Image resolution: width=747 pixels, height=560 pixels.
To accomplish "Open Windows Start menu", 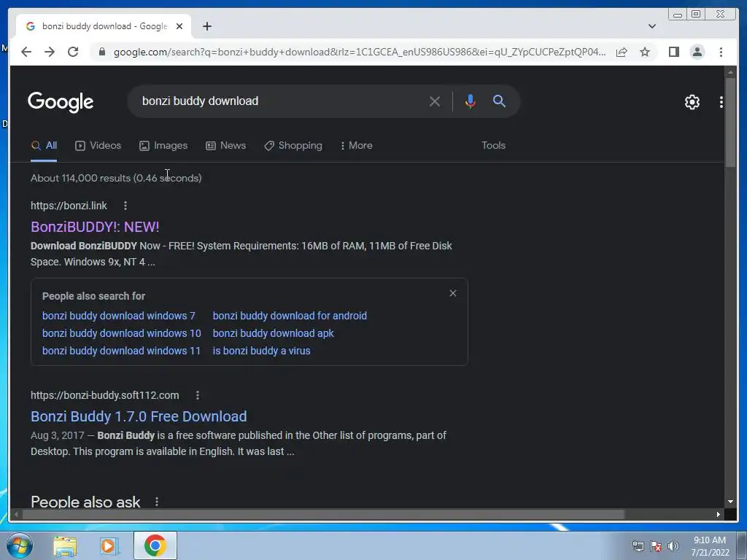I will (x=20, y=545).
